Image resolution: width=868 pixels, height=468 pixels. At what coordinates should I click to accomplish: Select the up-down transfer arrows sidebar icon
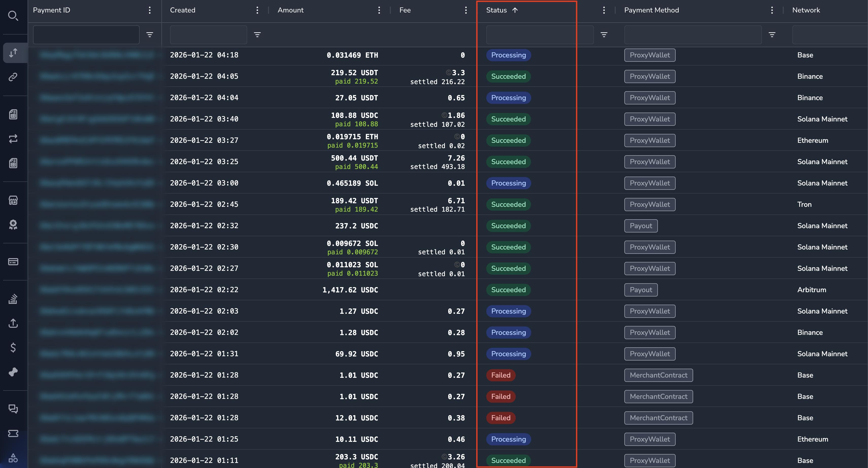pos(13,53)
